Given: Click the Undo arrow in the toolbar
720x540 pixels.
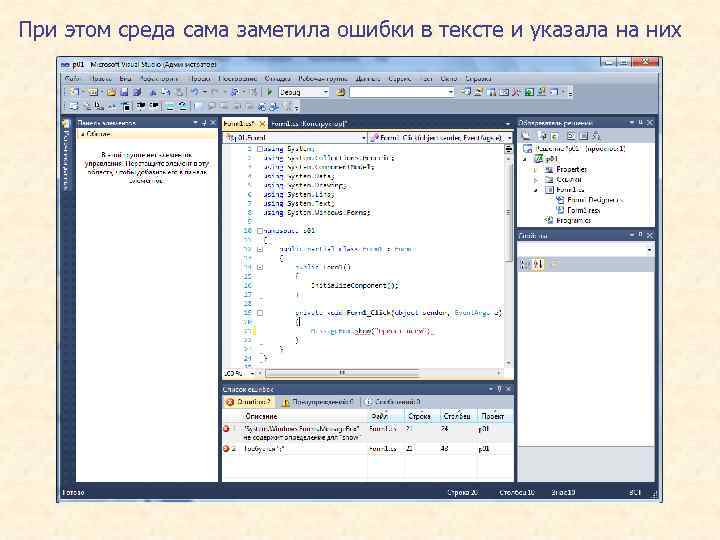Looking at the screenshot, I should 195,92.
